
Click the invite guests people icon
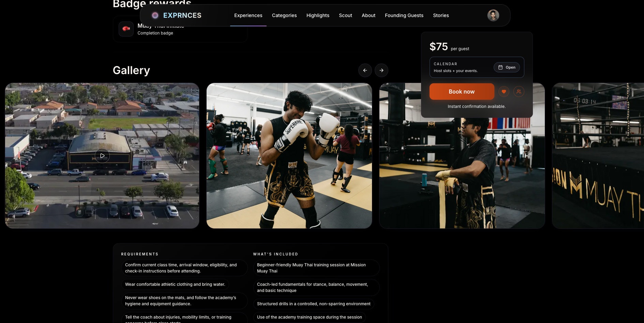click(519, 92)
